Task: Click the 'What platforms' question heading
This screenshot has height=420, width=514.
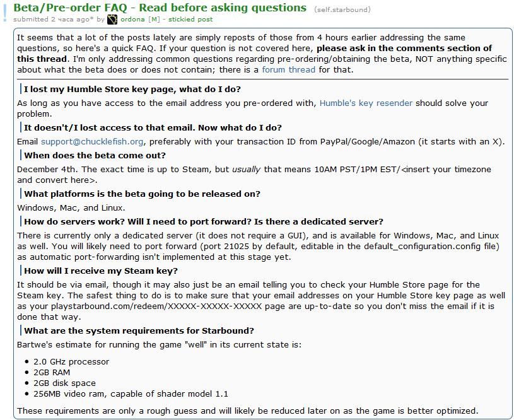Action: (142, 194)
